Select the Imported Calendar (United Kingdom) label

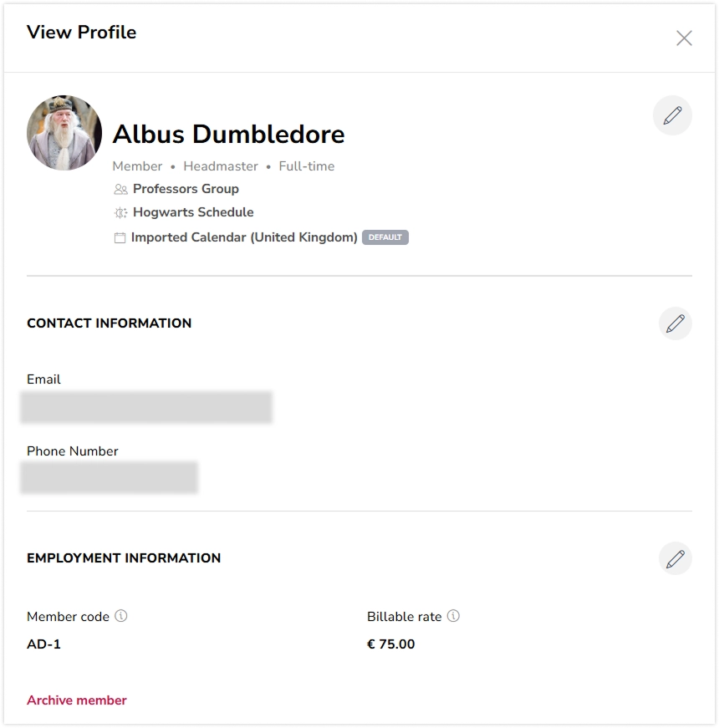click(244, 237)
